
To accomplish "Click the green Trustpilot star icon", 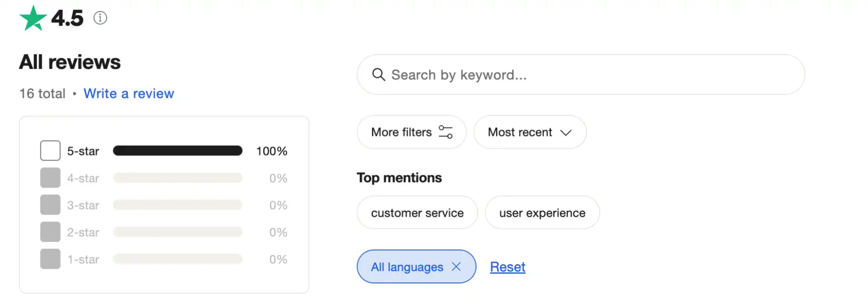I will tap(33, 18).
